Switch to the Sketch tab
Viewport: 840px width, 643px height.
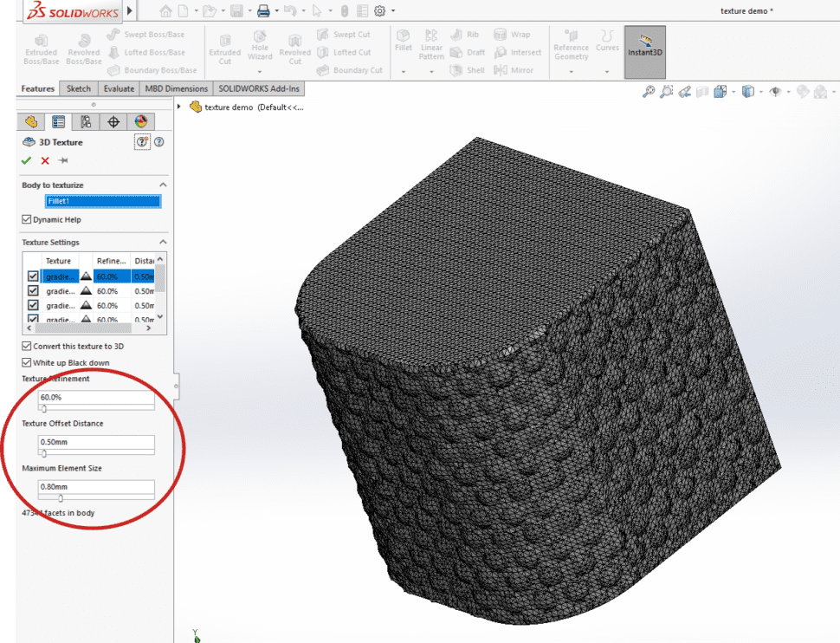[78, 88]
